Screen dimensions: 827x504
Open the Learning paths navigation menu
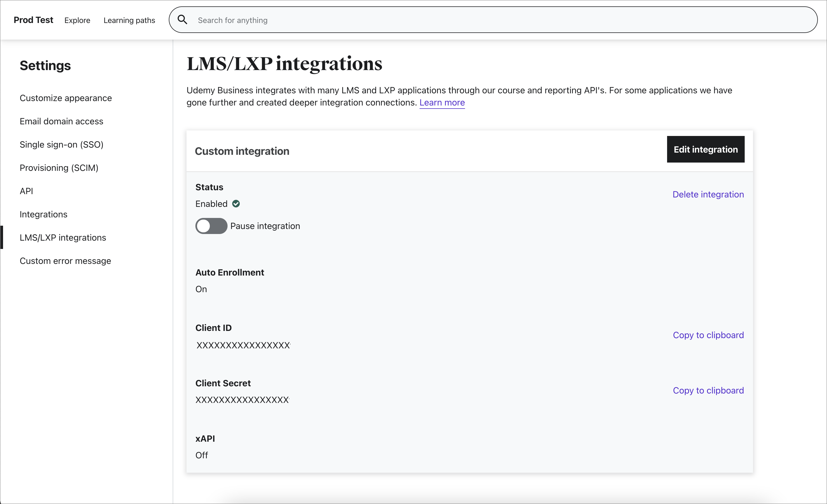point(129,20)
